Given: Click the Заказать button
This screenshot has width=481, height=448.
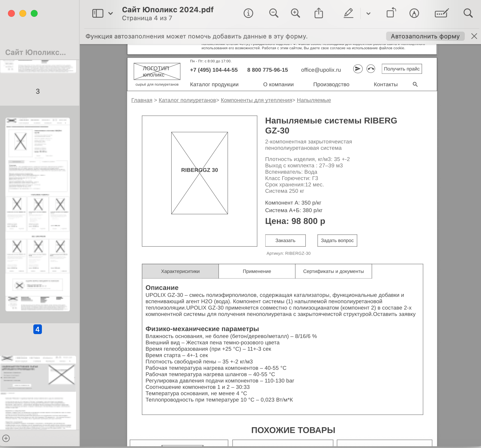Looking at the screenshot, I should [x=286, y=241].
